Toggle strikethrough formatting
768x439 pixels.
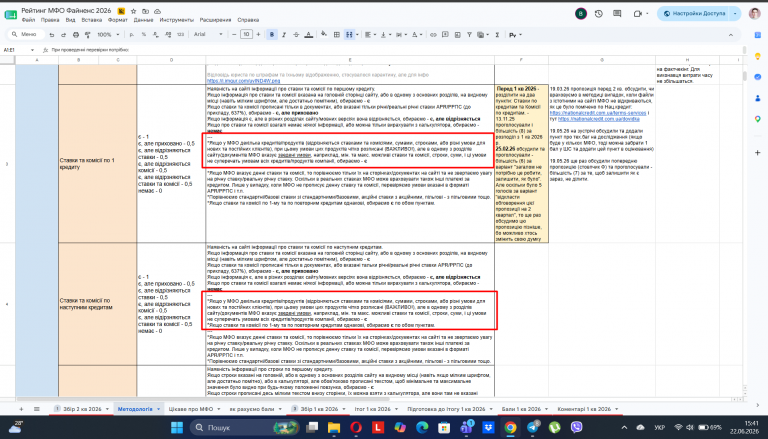[296, 35]
